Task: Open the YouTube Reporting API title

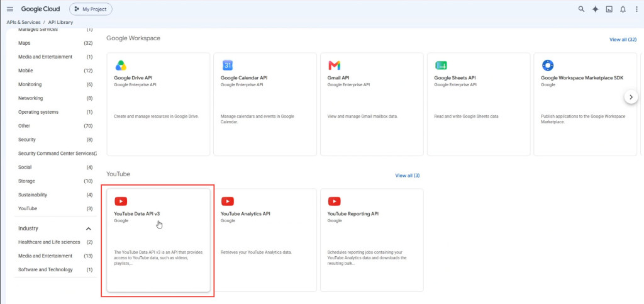Action: coord(353,213)
